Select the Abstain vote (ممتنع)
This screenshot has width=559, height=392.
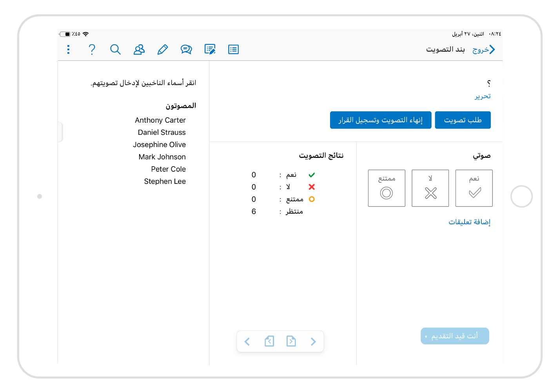(387, 188)
